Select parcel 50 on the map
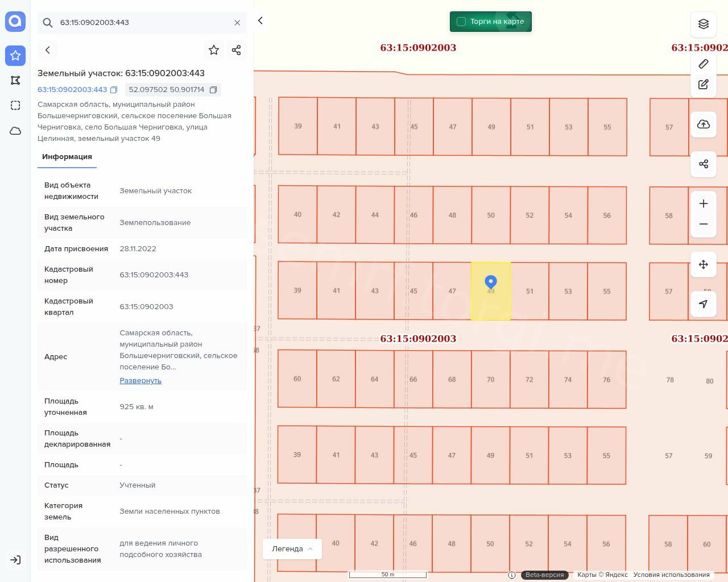The height and width of the screenshot is (582, 728). click(x=491, y=215)
